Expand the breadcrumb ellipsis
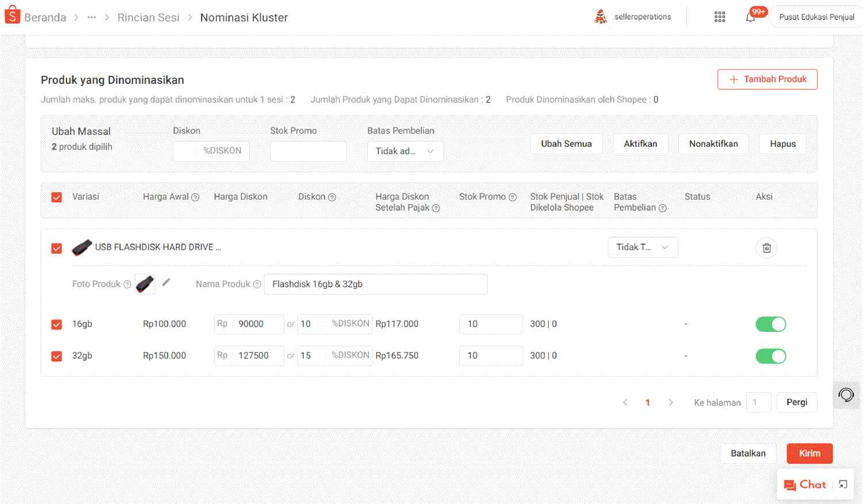The width and height of the screenshot is (863, 504). click(91, 17)
